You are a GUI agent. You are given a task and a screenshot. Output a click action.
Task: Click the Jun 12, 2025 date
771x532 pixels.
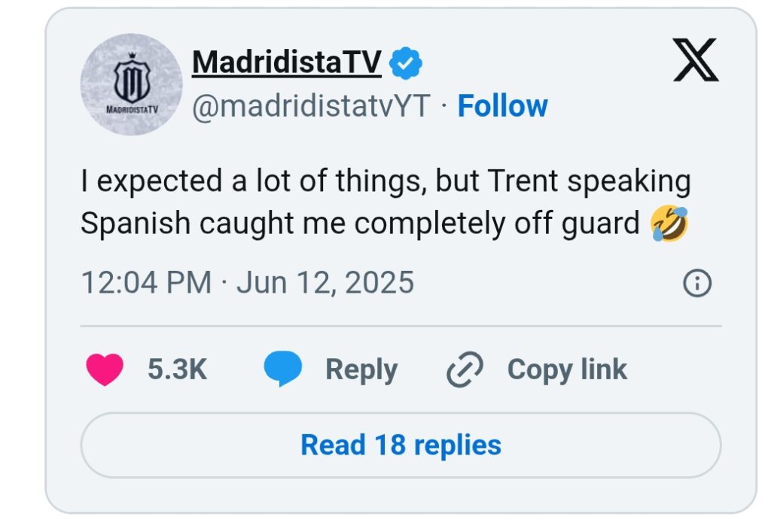pyautogui.click(x=325, y=283)
